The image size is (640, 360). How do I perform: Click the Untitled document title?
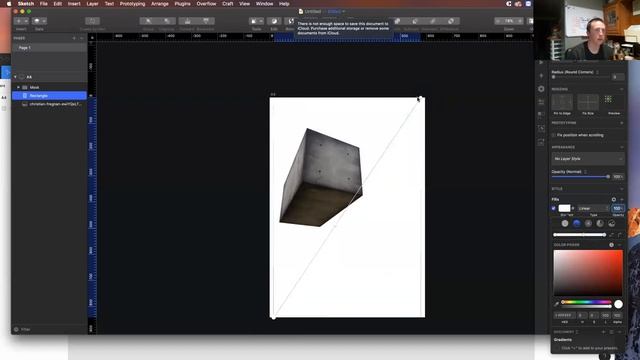(313, 11)
